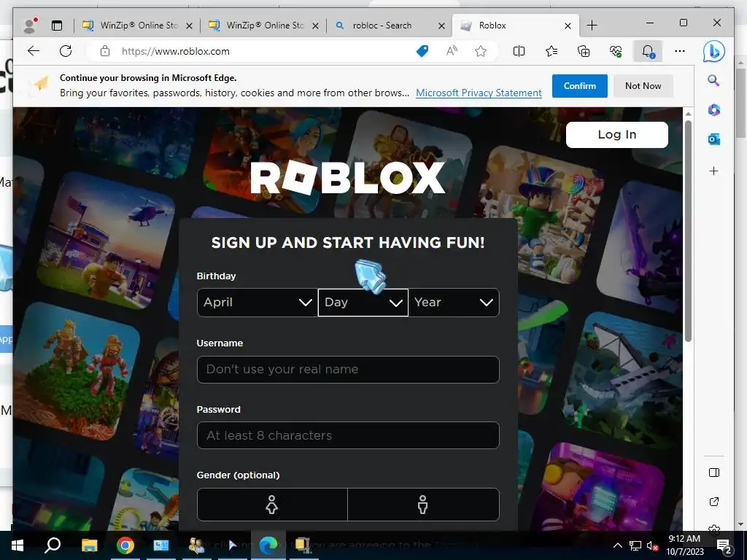
Task: Close the Roblox tab
Action: pyautogui.click(x=568, y=26)
